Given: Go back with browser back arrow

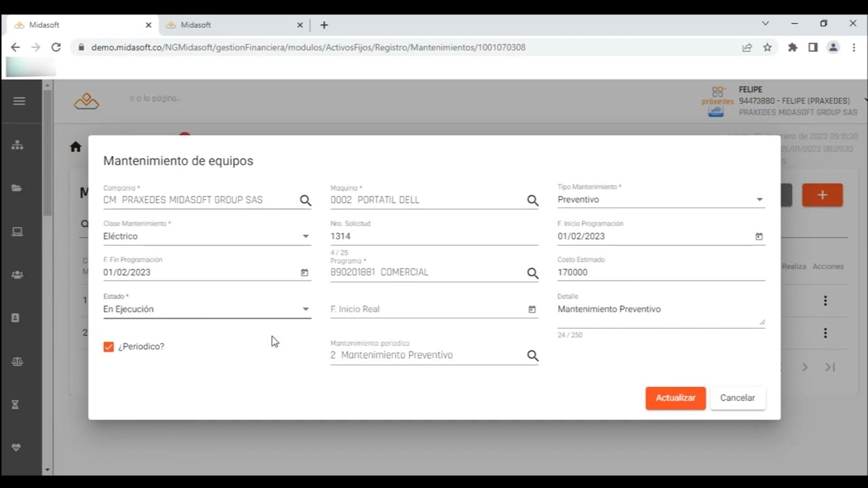Looking at the screenshot, I should pyautogui.click(x=16, y=47).
